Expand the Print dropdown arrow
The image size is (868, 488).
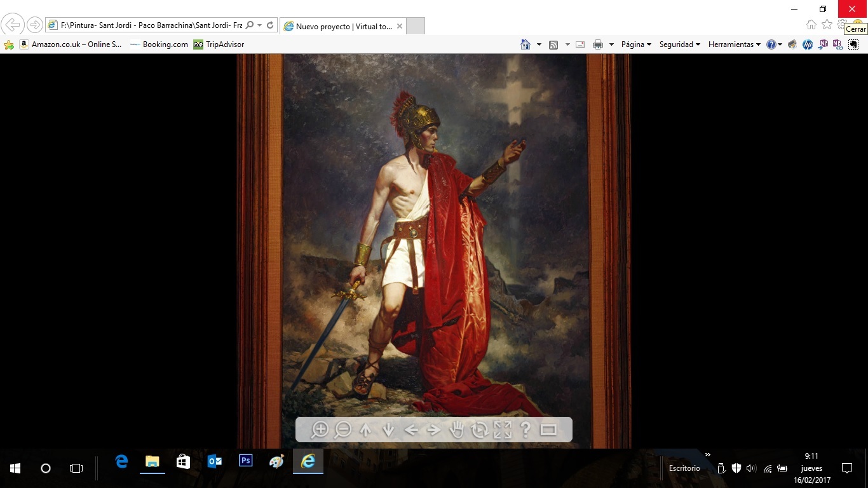tap(611, 44)
